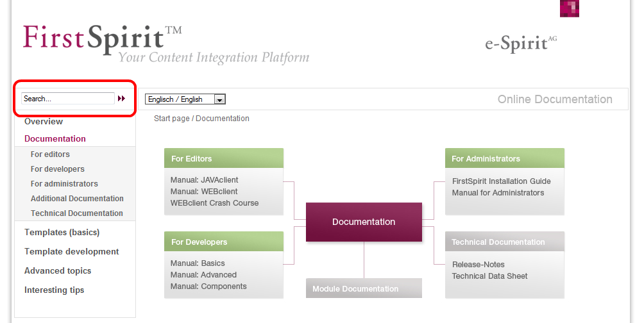Click the central Documentation box
Viewport: 644px width, 323px height.
pos(364,222)
